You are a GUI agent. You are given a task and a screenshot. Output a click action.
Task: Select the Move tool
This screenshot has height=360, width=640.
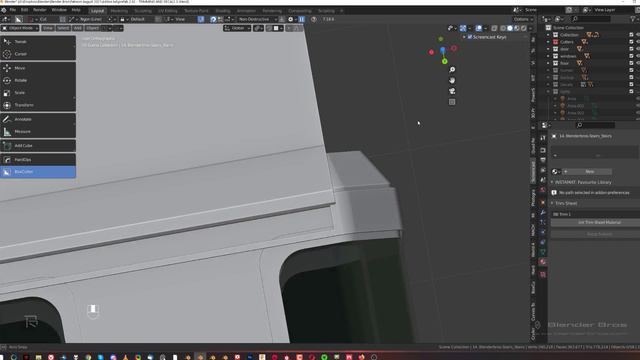38,68
